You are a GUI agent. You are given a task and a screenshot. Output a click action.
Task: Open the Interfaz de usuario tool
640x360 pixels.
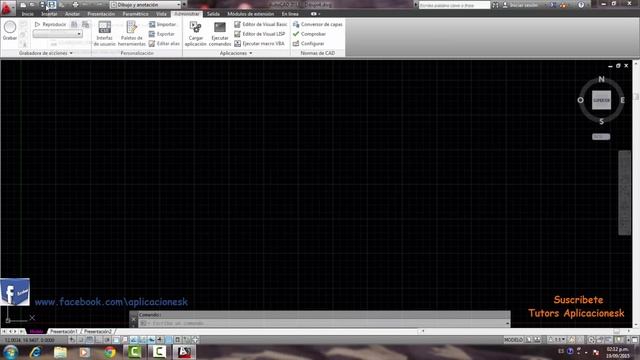coord(104,33)
